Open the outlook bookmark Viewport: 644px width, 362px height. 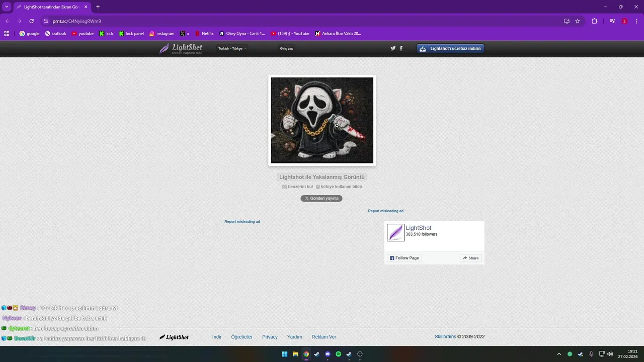[55, 34]
